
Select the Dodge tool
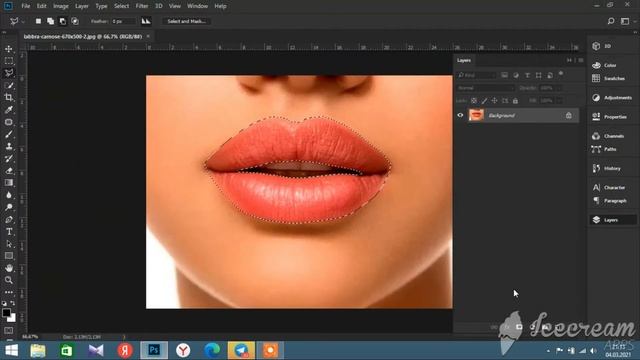pos(9,207)
